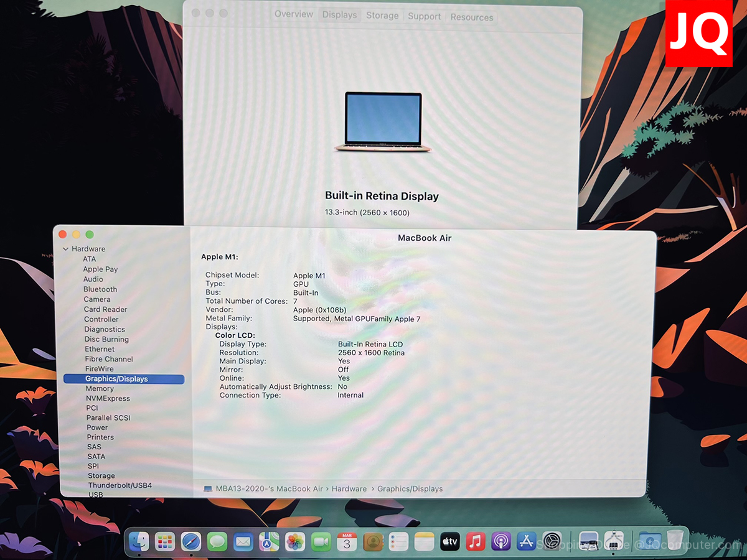This screenshot has height=560, width=747.
Task: Open Launchpad in the Dock
Action: point(164,542)
